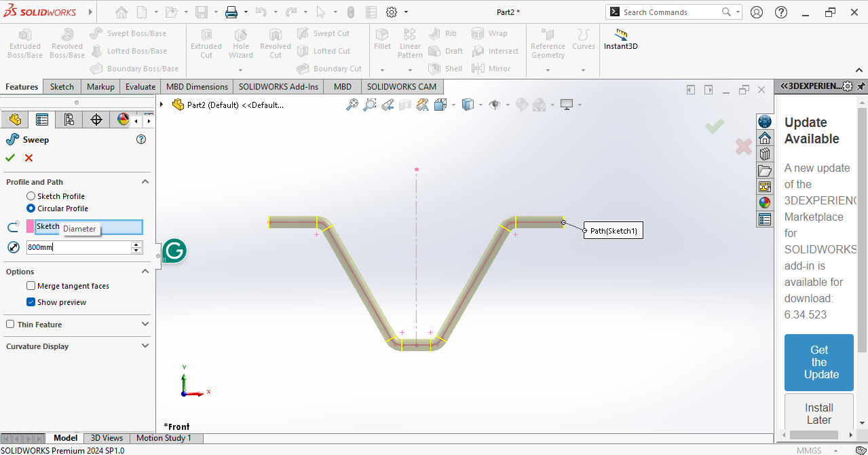
Task: Click the Path(Sketch1) callout label
Action: 614,231
